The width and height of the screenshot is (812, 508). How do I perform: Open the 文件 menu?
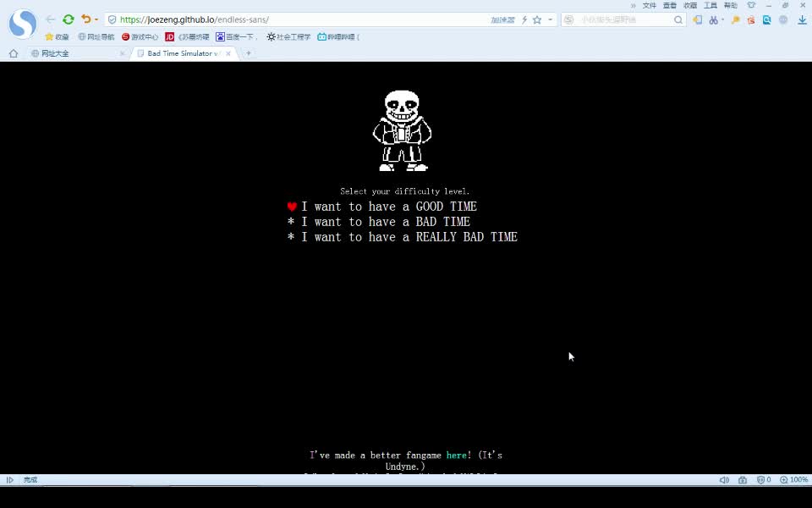[650, 5]
